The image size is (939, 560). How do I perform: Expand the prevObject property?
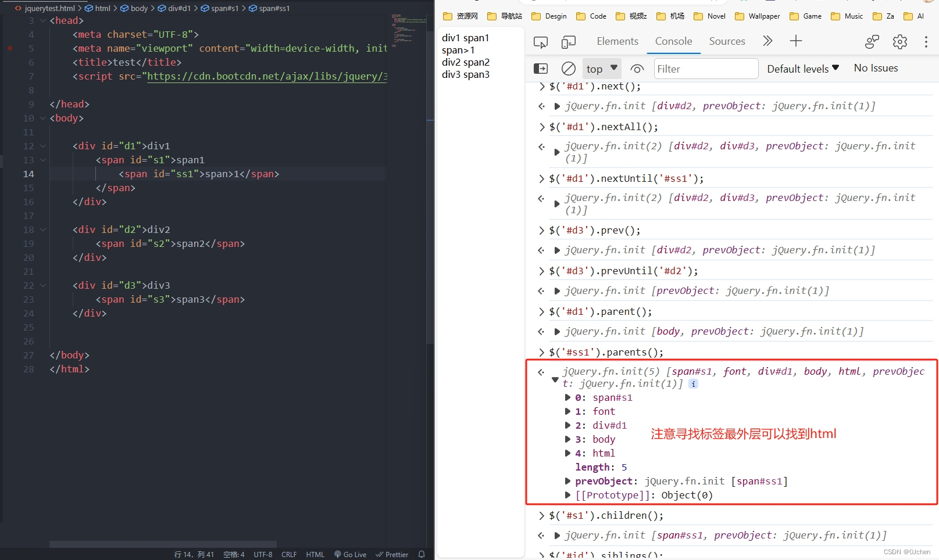(x=568, y=481)
